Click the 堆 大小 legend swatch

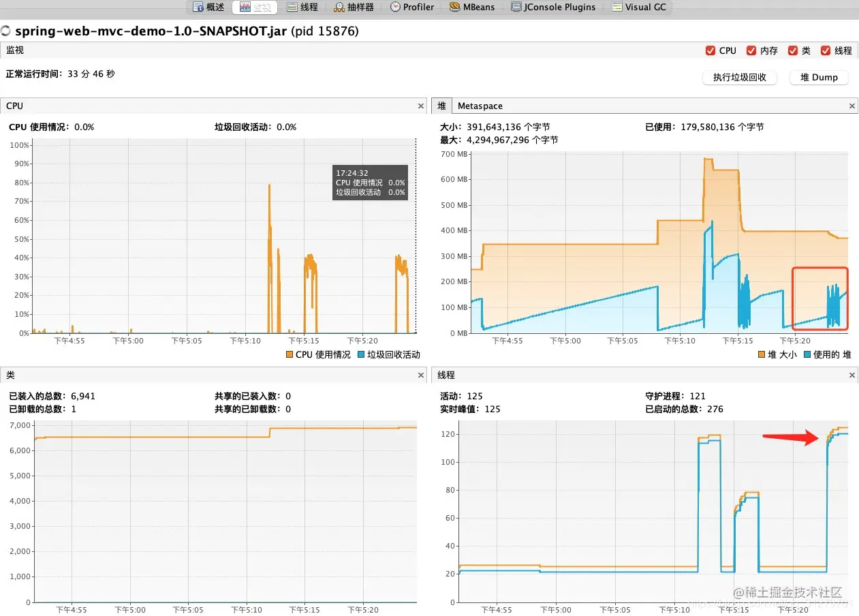tap(762, 354)
